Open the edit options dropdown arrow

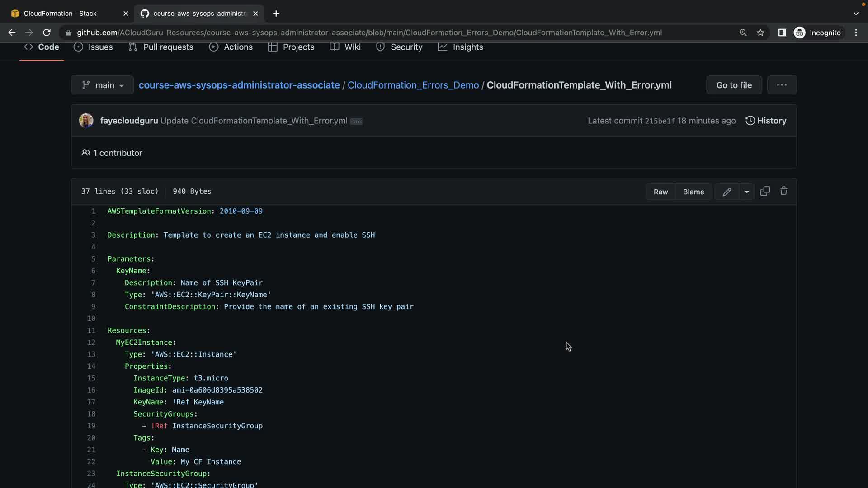[x=746, y=192]
